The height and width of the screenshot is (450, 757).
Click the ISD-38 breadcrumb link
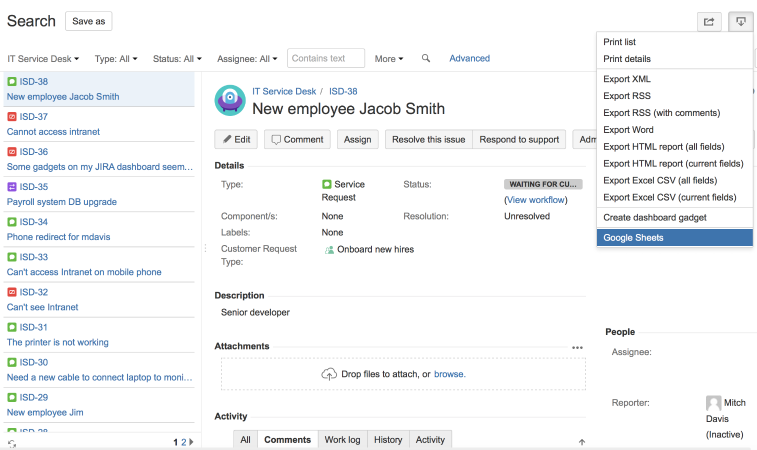[x=343, y=91]
